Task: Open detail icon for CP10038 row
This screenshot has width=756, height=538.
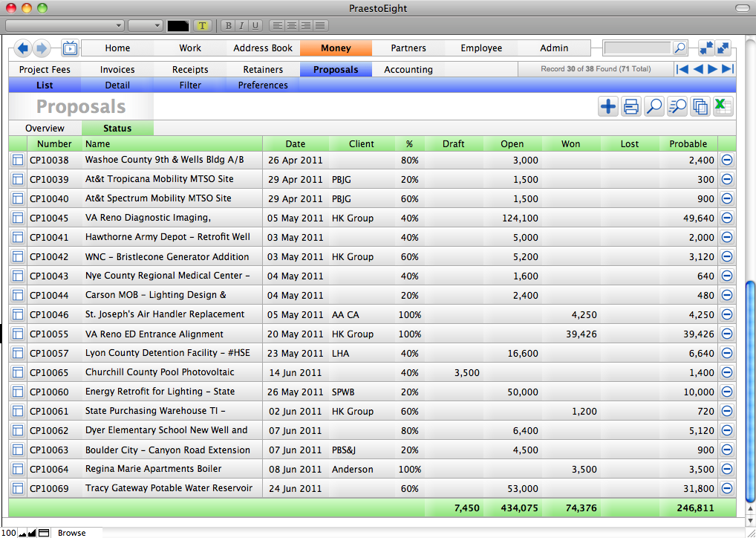Action: coord(18,161)
